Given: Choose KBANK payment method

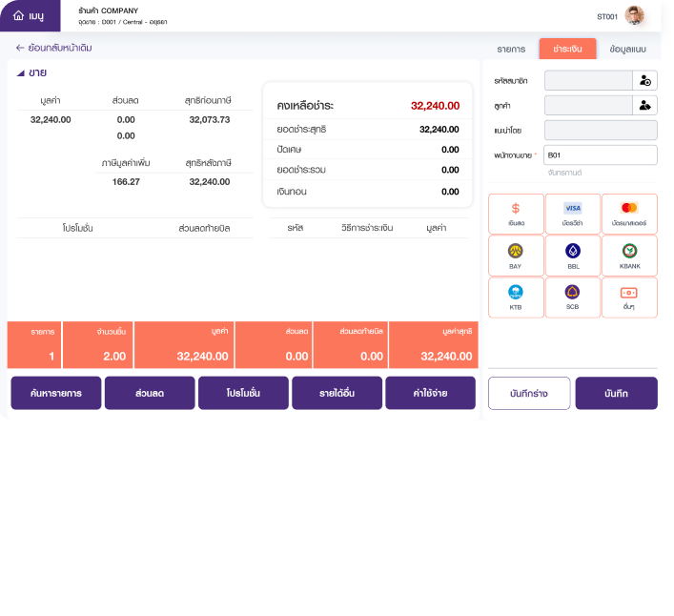Looking at the screenshot, I should point(629,256).
